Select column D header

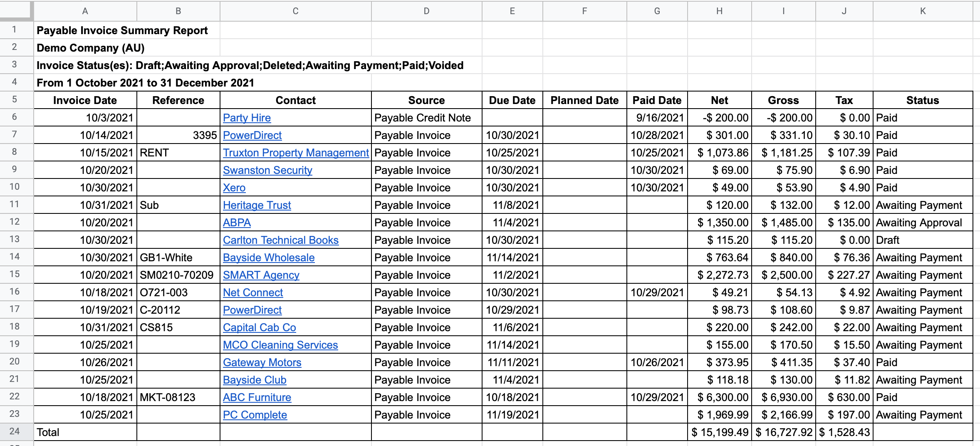coord(427,11)
